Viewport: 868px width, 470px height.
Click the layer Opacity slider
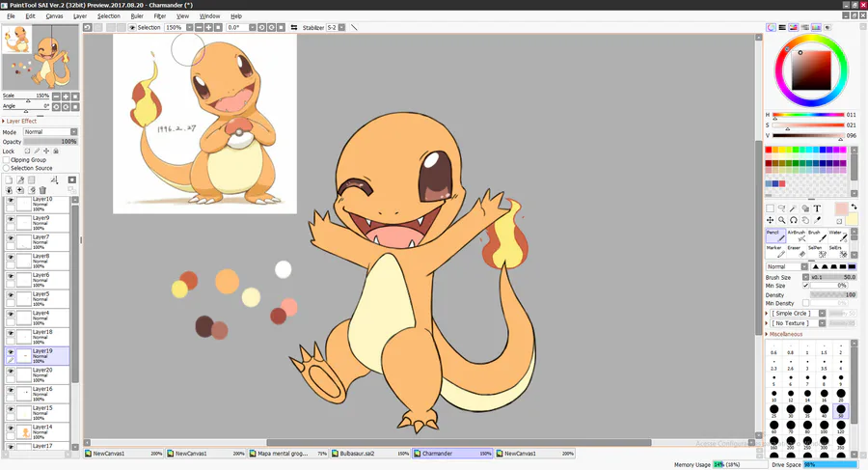click(50, 141)
